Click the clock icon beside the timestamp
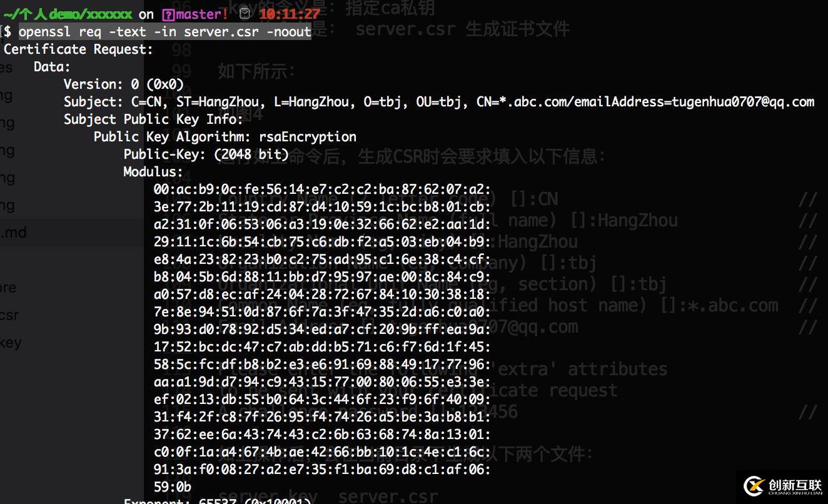The width and height of the screenshot is (828, 504). (x=245, y=14)
